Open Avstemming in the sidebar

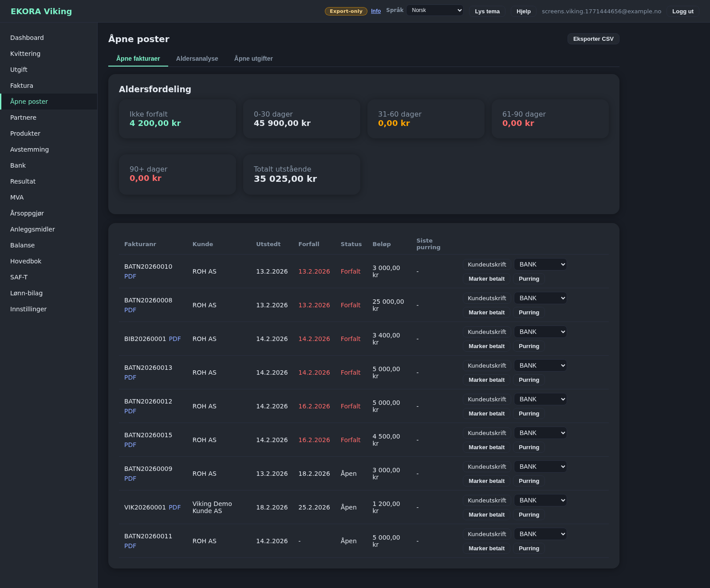29,149
